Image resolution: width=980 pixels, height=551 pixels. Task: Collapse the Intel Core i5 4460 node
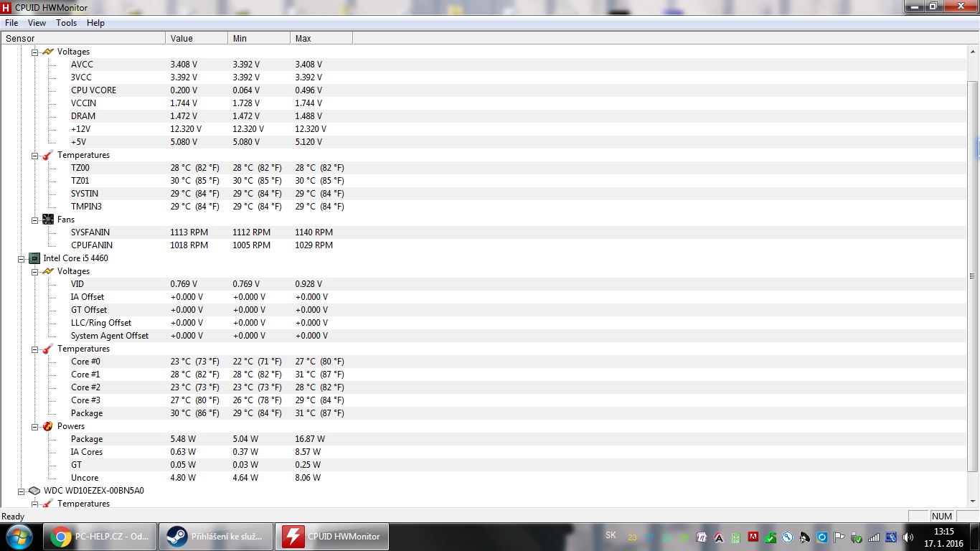click(x=21, y=258)
